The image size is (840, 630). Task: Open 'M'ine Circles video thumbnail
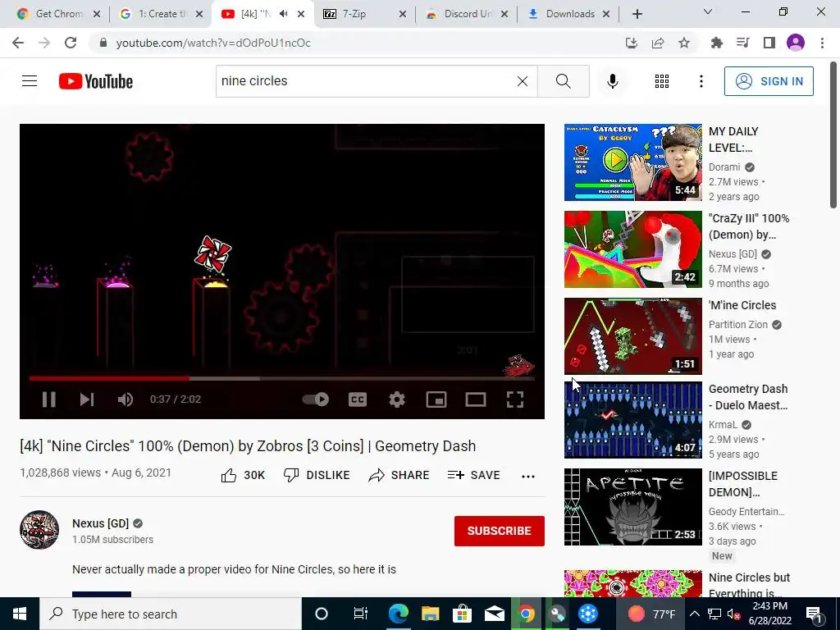(632, 336)
